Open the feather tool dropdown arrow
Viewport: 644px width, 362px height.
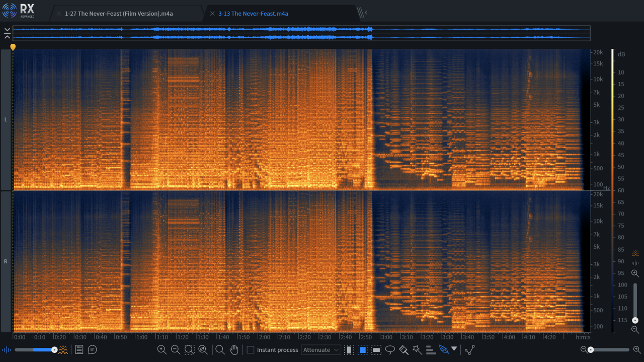click(x=454, y=349)
